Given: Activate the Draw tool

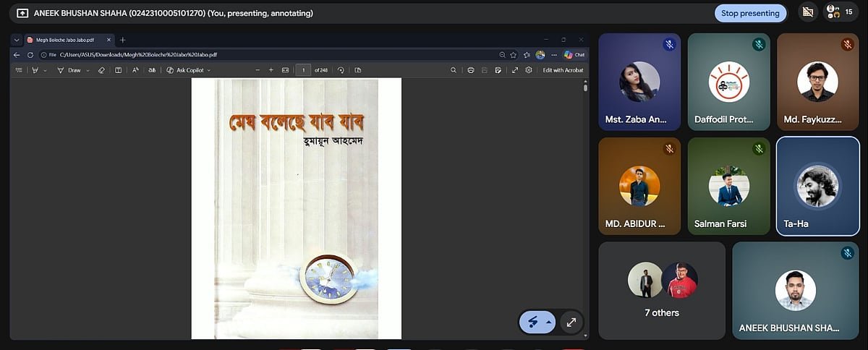Looking at the screenshot, I should pyautogui.click(x=71, y=70).
